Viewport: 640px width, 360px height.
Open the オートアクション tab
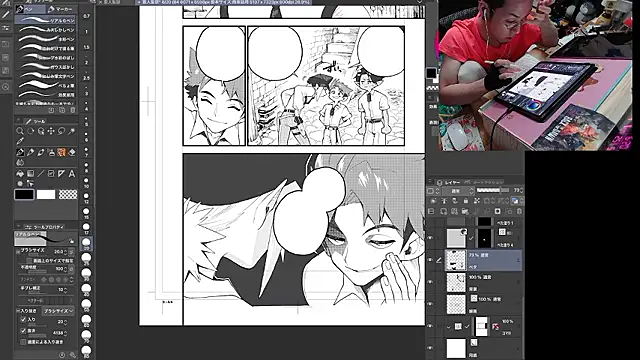484,182
